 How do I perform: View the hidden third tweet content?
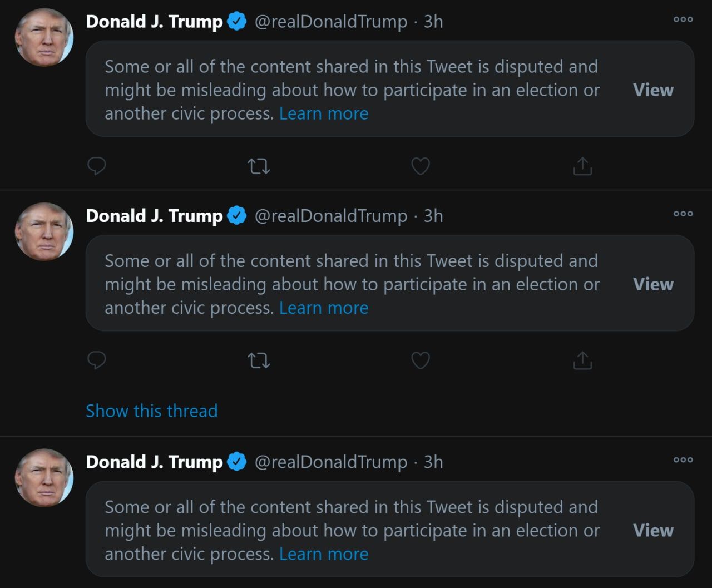pyautogui.click(x=653, y=531)
